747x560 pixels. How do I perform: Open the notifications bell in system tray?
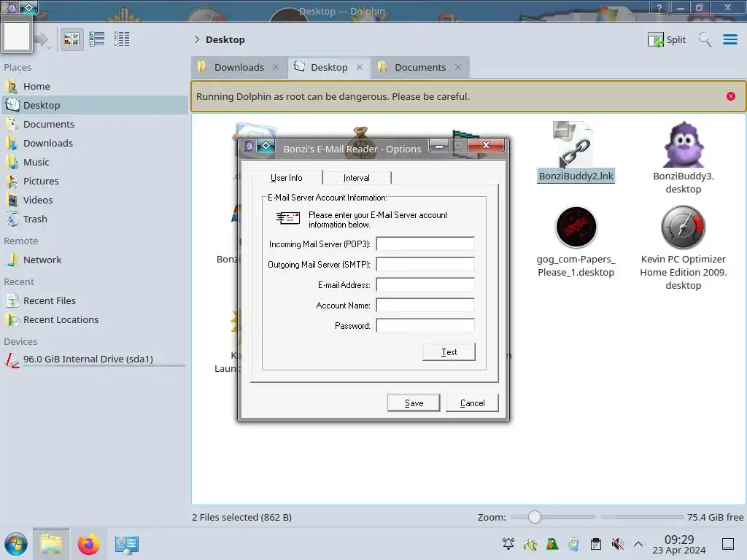click(x=508, y=543)
